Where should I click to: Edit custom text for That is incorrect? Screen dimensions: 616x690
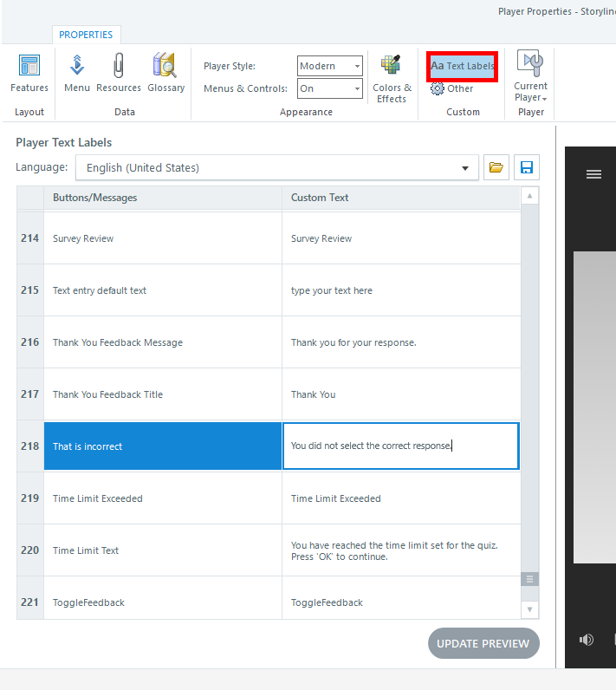pyautogui.click(x=401, y=446)
